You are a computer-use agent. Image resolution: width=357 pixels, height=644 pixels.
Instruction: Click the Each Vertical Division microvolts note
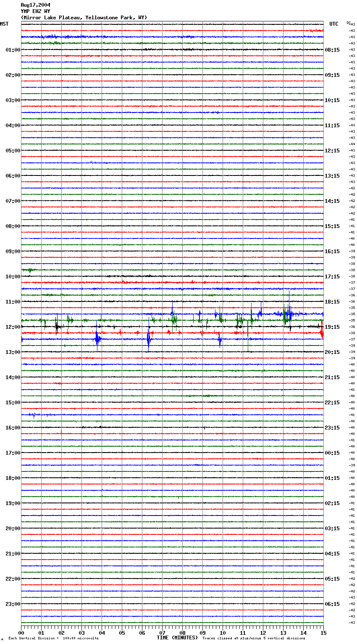[x=54, y=639]
